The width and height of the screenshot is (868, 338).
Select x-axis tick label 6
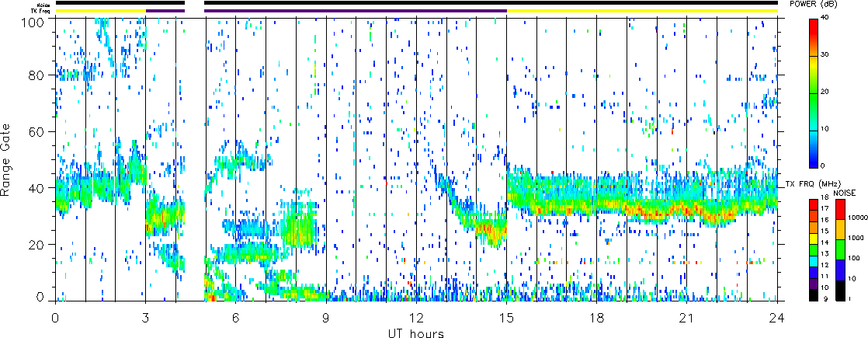[x=236, y=317]
